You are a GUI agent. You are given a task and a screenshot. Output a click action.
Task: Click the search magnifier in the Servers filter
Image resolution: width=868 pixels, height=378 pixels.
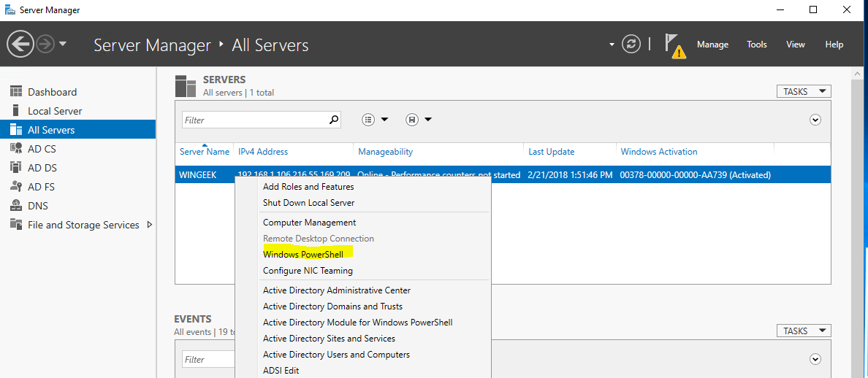coord(334,120)
